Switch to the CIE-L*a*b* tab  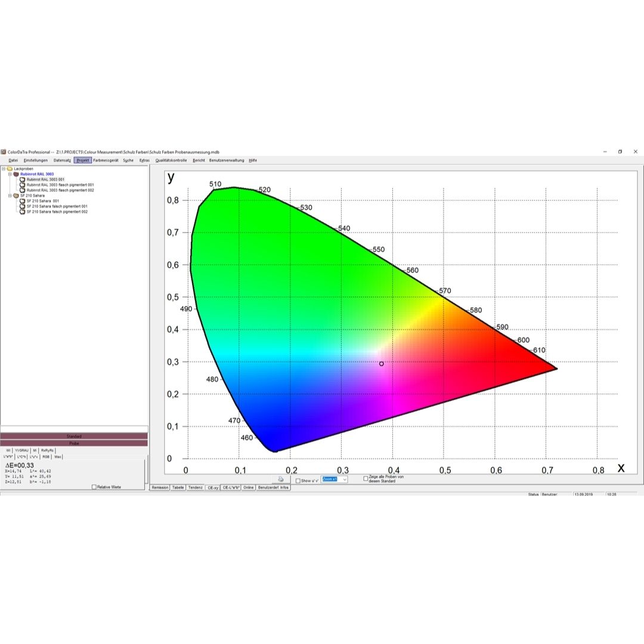click(x=231, y=488)
